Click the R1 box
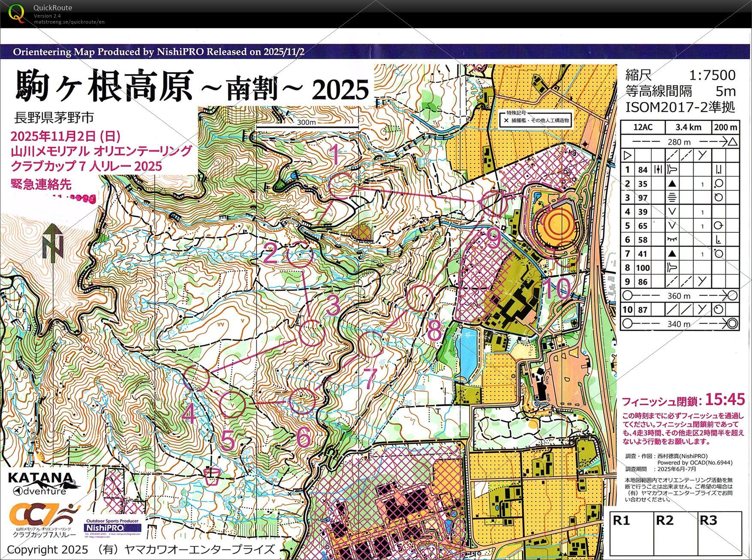The height and width of the screenshot is (560, 752). click(x=632, y=532)
